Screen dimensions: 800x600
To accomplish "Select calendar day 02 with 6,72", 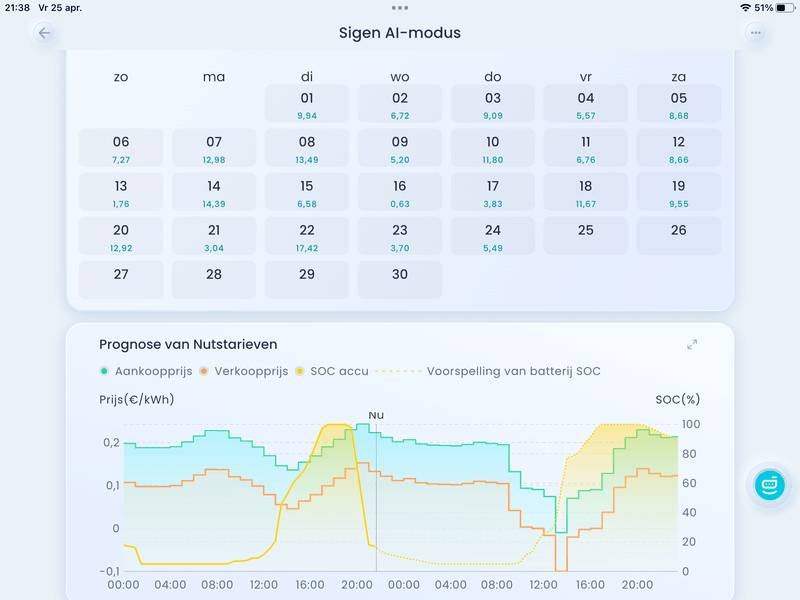I will 399,104.
